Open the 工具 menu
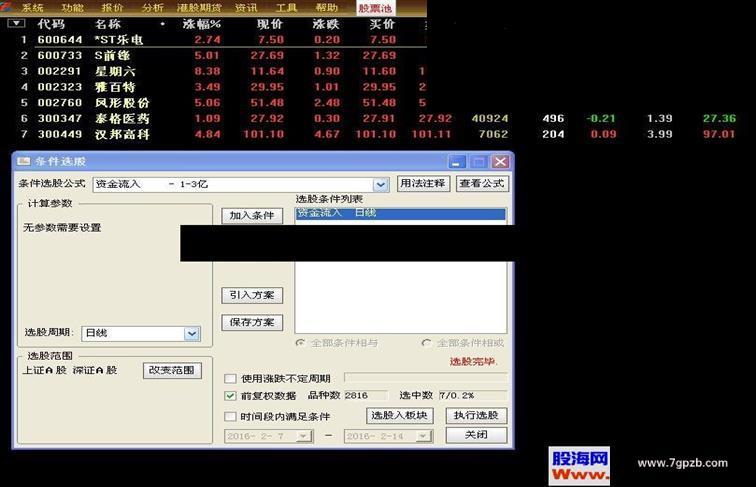The image size is (756, 487). pyautogui.click(x=286, y=7)
